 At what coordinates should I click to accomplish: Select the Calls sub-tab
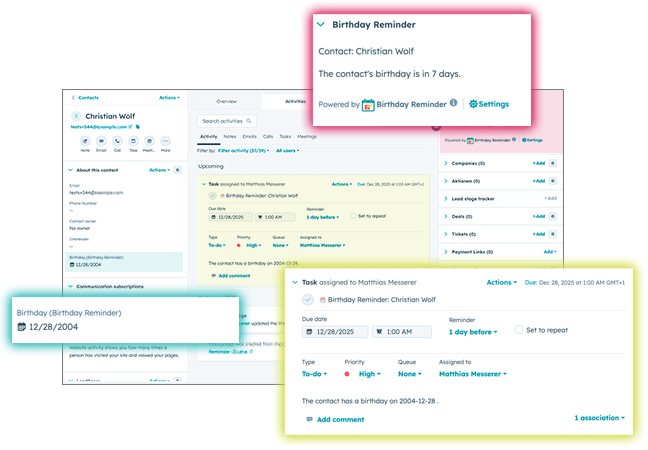click(268, 136)
